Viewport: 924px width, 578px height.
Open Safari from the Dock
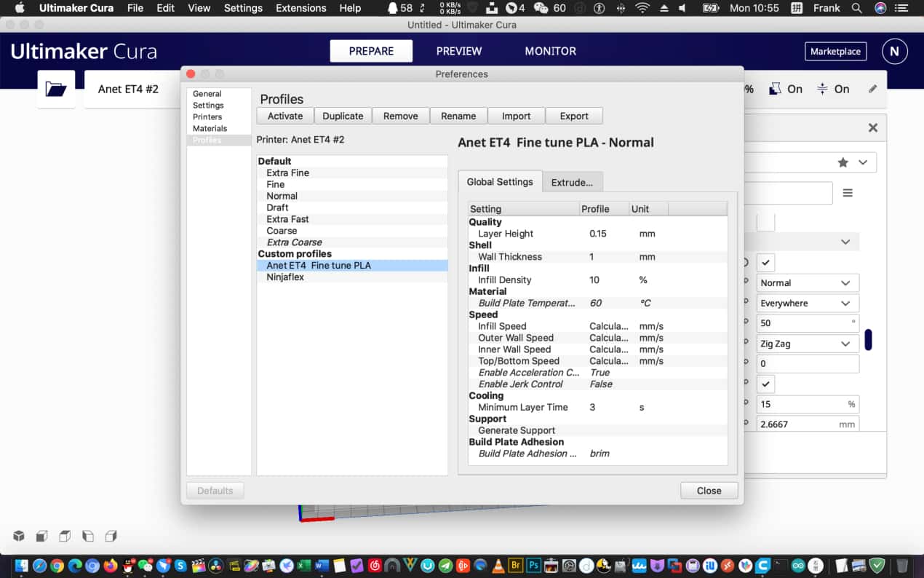pyautogui.click(x=39, y=565)
